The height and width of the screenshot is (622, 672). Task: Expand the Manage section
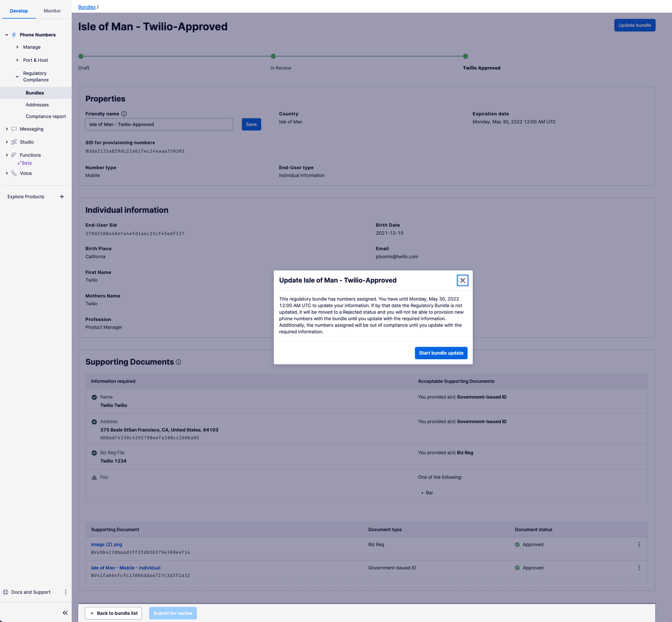[17, 47]
